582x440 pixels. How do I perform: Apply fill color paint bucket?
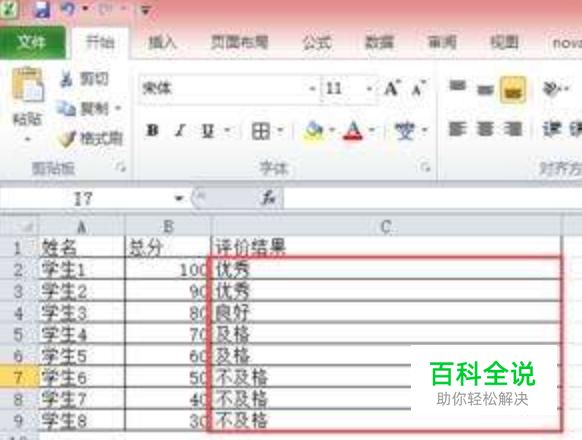pyautogui.click(x=314, y=131)
